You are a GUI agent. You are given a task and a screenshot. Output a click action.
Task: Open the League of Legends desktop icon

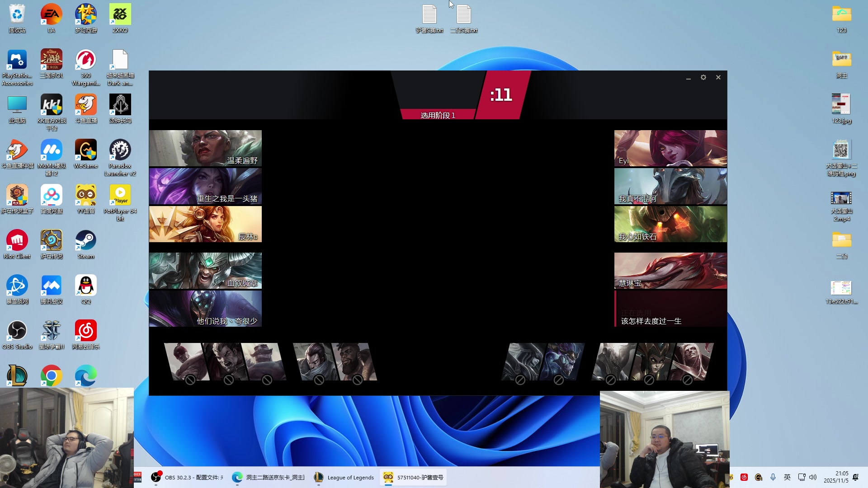coord(17,375)
